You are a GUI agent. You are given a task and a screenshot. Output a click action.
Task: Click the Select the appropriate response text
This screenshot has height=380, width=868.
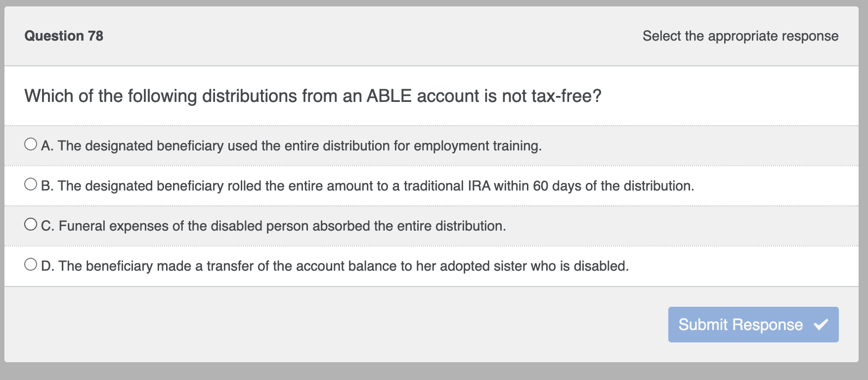740,36
